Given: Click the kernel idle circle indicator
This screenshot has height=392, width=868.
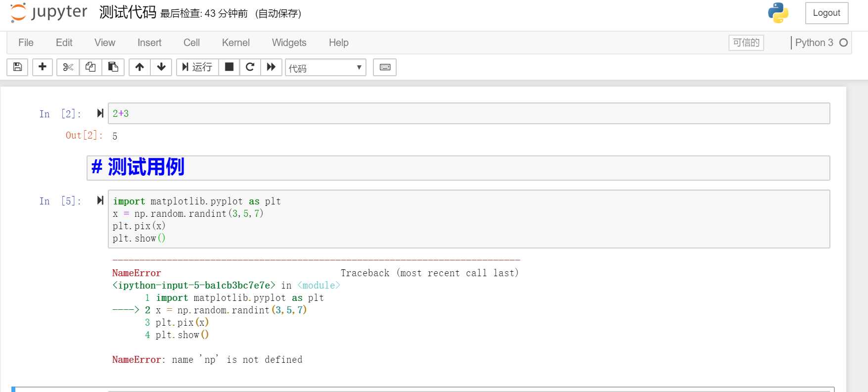Looking at the screenshot, I should [844, 43].
